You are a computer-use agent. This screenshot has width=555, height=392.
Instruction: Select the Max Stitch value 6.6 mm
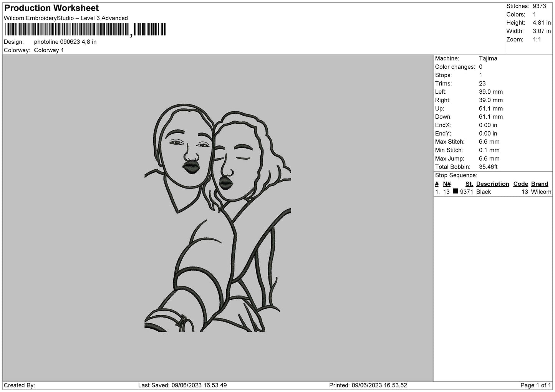pos(489,142)
